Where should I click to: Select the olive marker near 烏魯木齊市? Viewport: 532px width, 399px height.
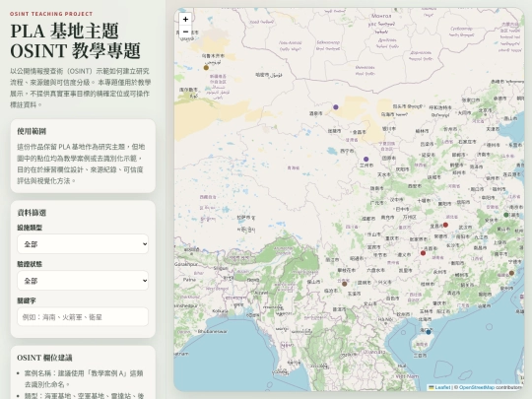(x=206, y=68)
